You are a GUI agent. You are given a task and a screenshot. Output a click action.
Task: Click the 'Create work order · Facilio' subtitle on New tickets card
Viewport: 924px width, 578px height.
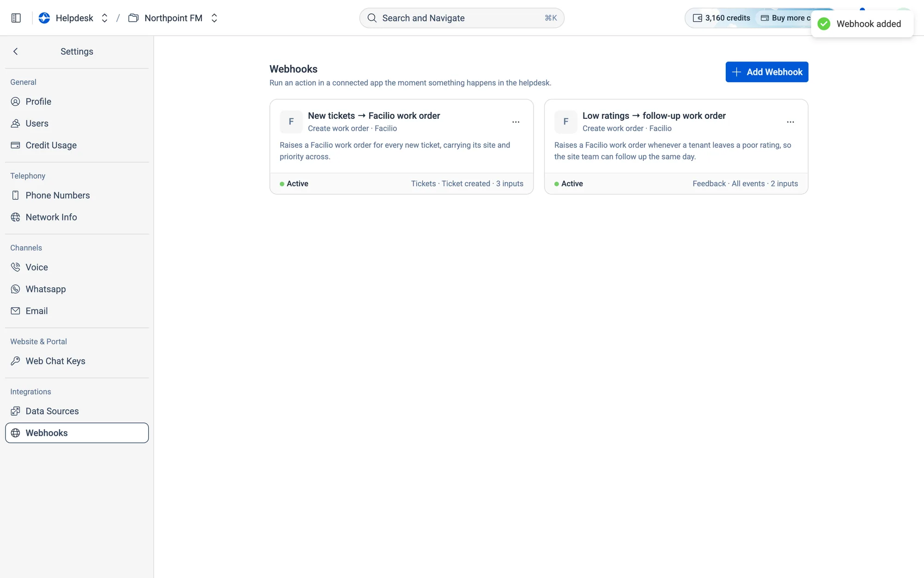[352, 129]
